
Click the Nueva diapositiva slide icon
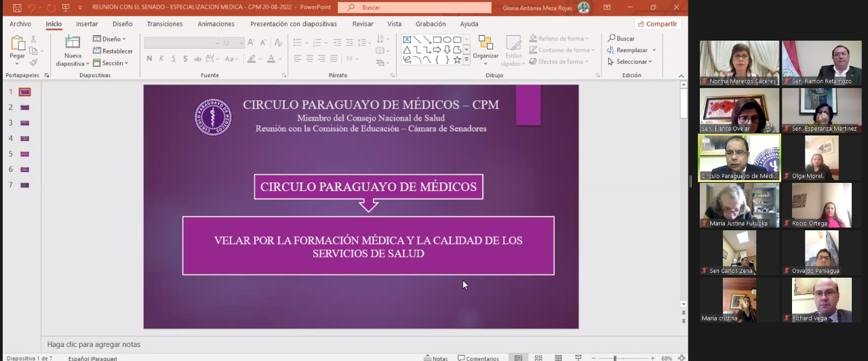click(72, 43)
